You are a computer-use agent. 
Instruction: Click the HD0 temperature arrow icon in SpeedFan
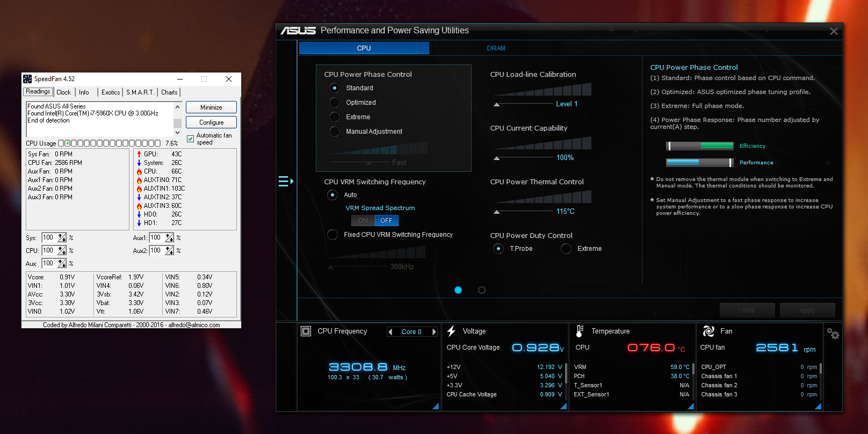coord(139,214)
